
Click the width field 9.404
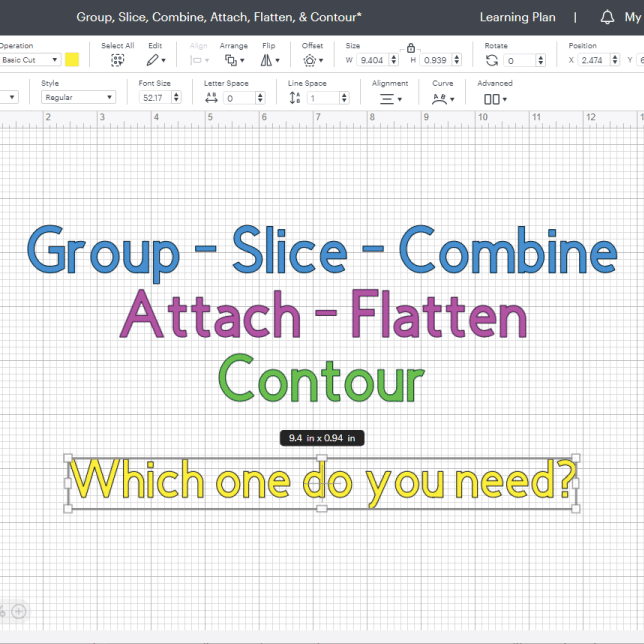(x=373, y=60)
